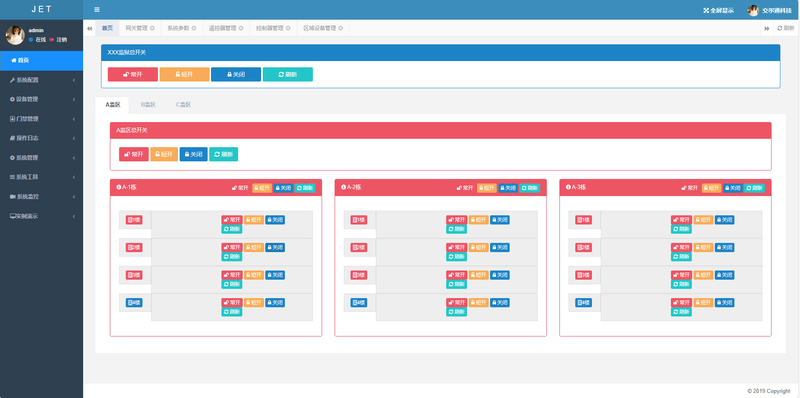Switch to the 首页 page tab

[107, 28]
